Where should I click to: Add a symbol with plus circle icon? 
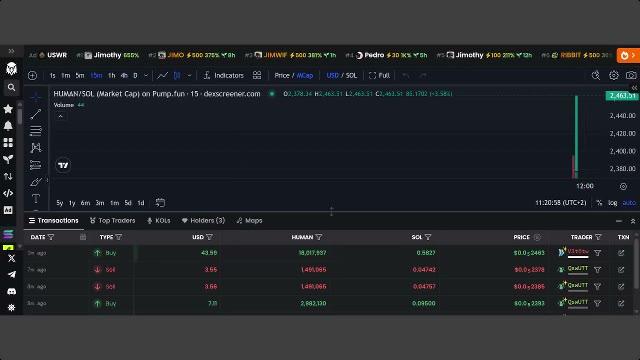[32, 76]
